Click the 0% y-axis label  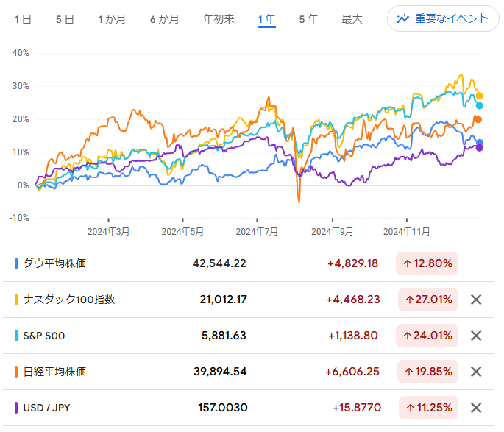coord(23,185)
